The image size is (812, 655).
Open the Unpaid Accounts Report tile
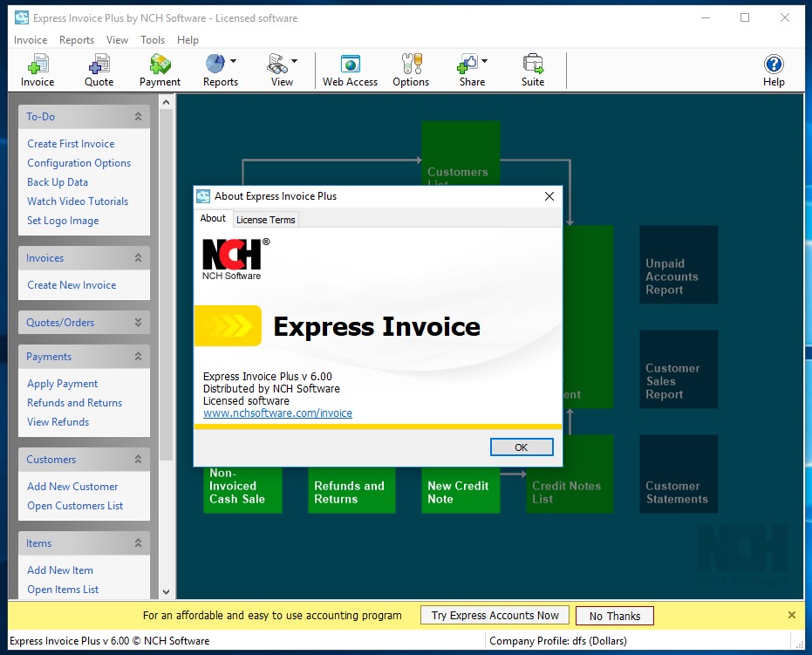click(x=679, y=264)
